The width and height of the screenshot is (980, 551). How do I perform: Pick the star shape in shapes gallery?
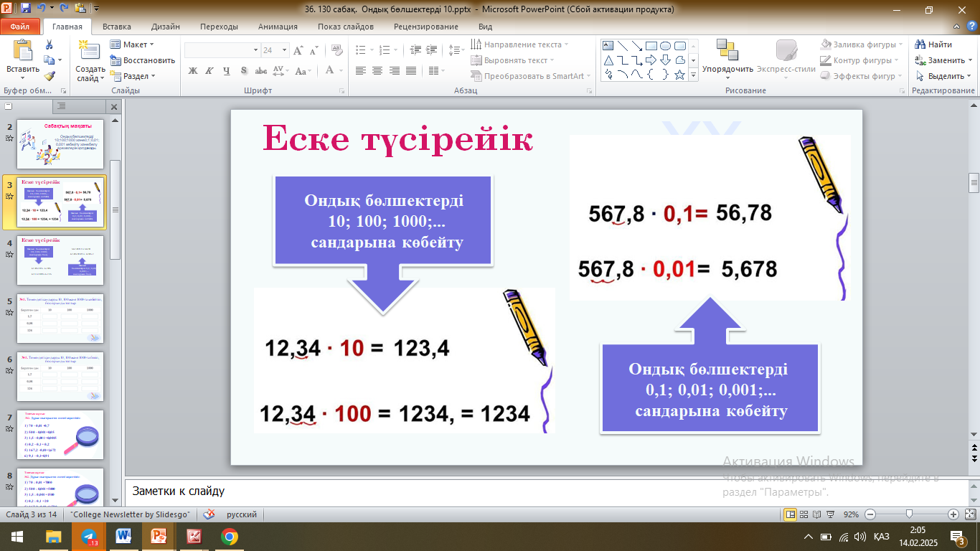click(x=679, y=74)
